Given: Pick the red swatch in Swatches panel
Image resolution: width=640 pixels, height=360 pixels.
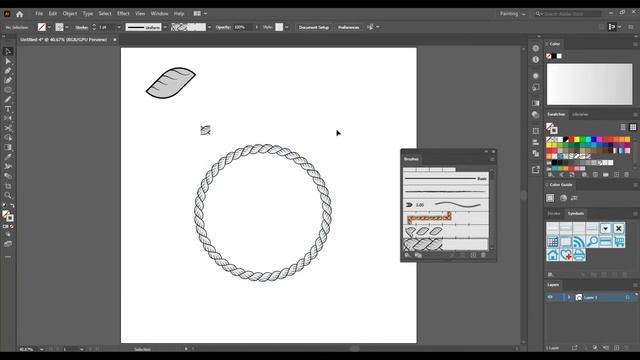Looking at the screenshot, I should click(x=571, y=140).
